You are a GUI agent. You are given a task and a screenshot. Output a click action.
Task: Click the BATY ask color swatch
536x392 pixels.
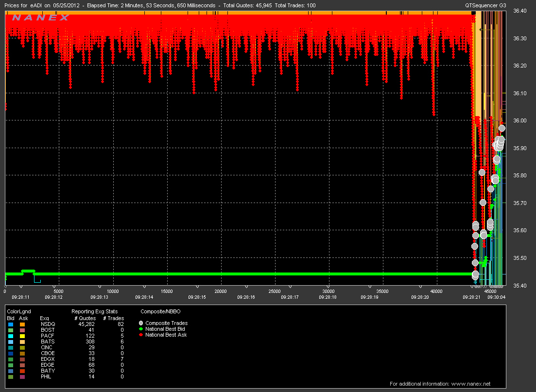(22, 371)
